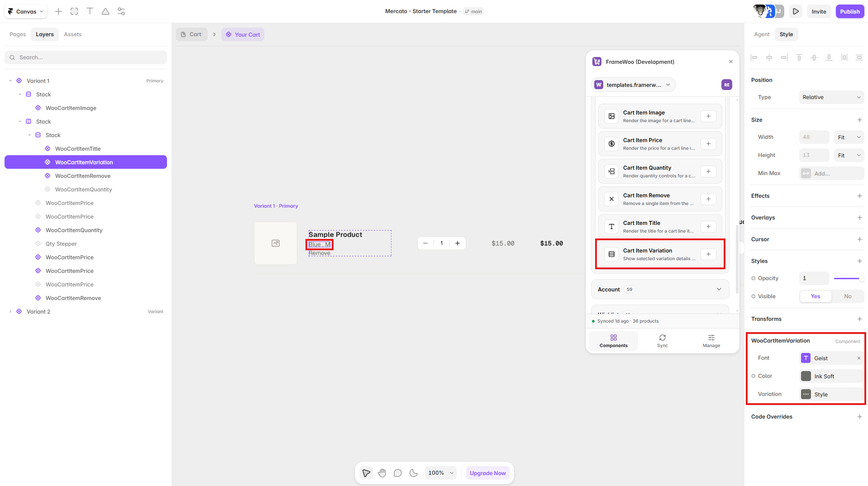868x486 pixels.
Task: Expand the Account components section
Action: tap(660, 290)
